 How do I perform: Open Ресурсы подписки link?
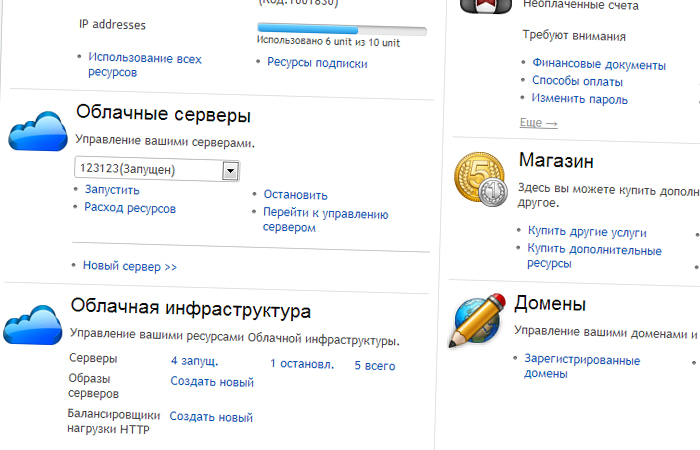317,63
